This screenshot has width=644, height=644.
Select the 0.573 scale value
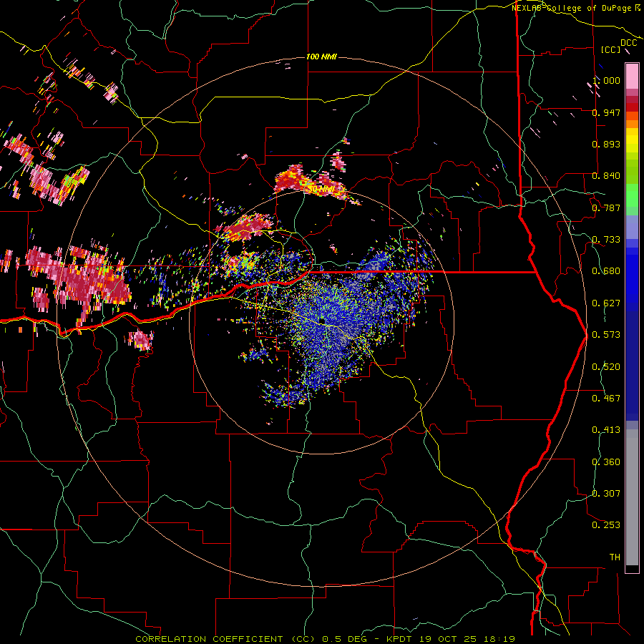coord(606,335)
